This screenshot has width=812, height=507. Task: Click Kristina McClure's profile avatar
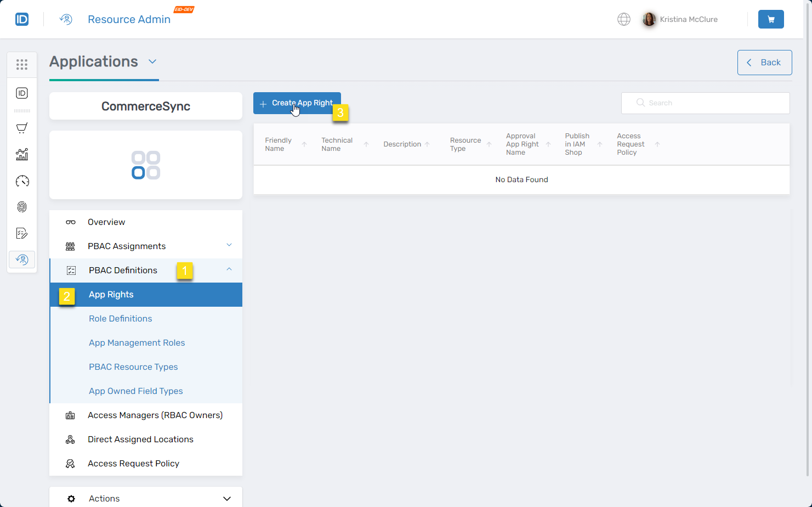[x=649, y=19]
